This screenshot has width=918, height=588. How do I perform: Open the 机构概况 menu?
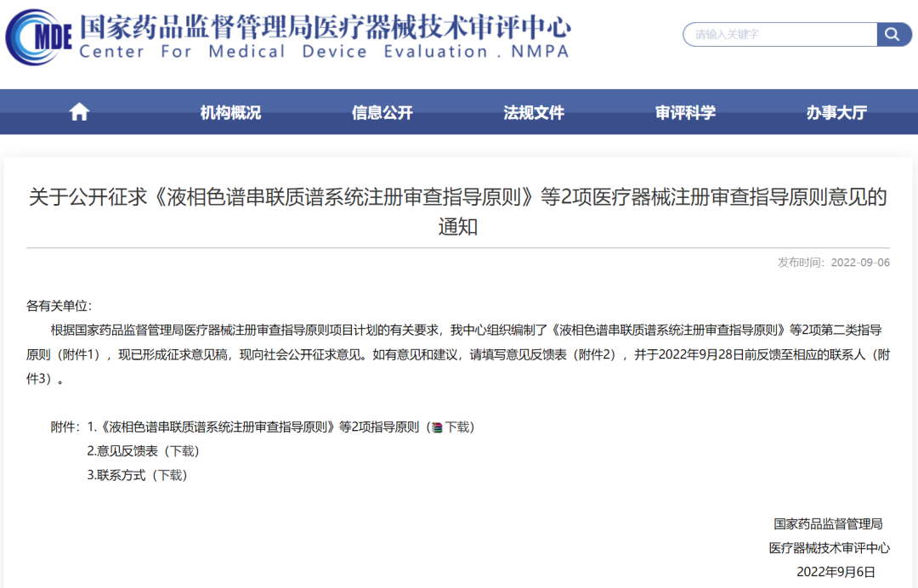tap(230, 112)
